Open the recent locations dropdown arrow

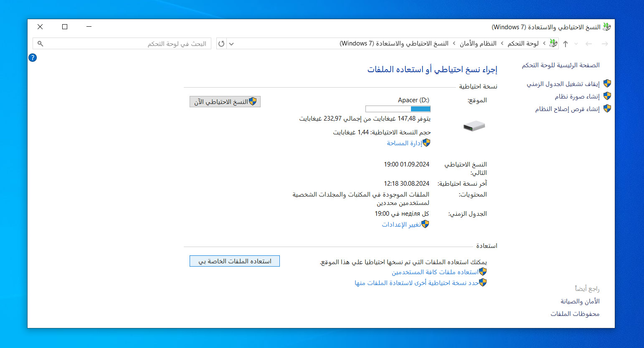click(x=576, y=44)
